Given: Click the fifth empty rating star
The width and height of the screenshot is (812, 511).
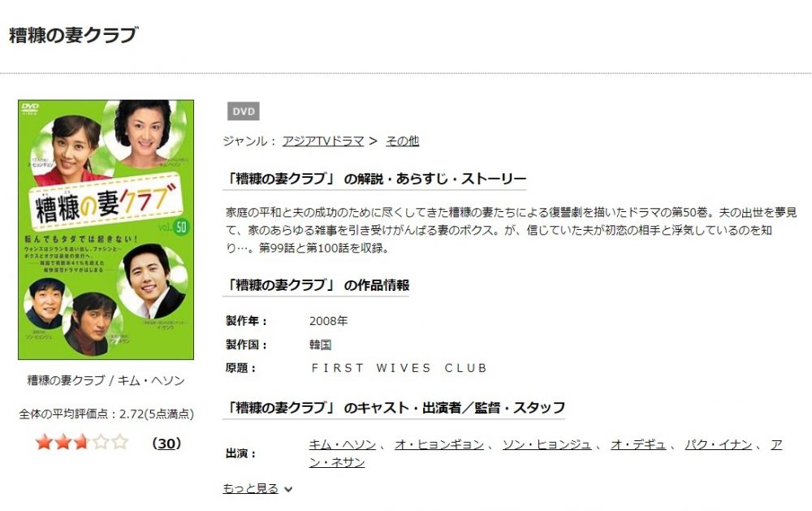Looking at the screenshot, I should click(x=119, y=443).
